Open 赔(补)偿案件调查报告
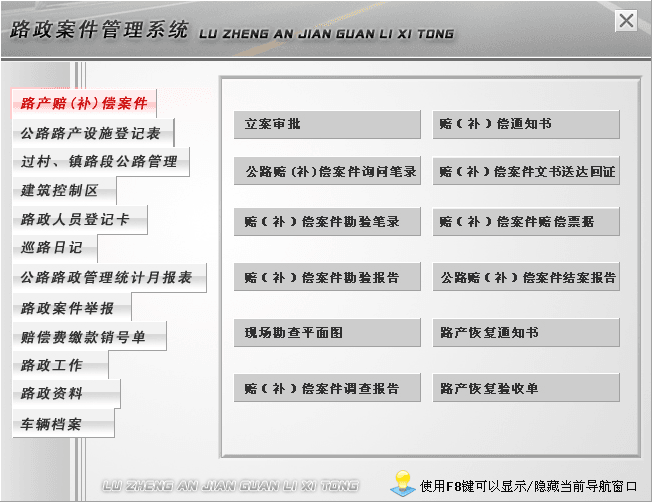The width and height of the screenshot is (652, 502). tap(327, 388)
